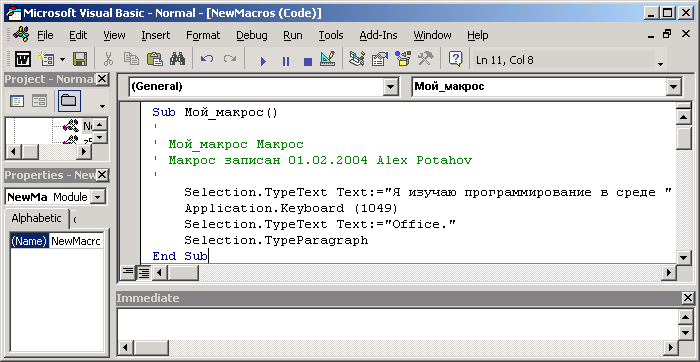Open the Insert menu
This screenshot has width=700, height=362.
pyautogui.click(x=155, y=35)
